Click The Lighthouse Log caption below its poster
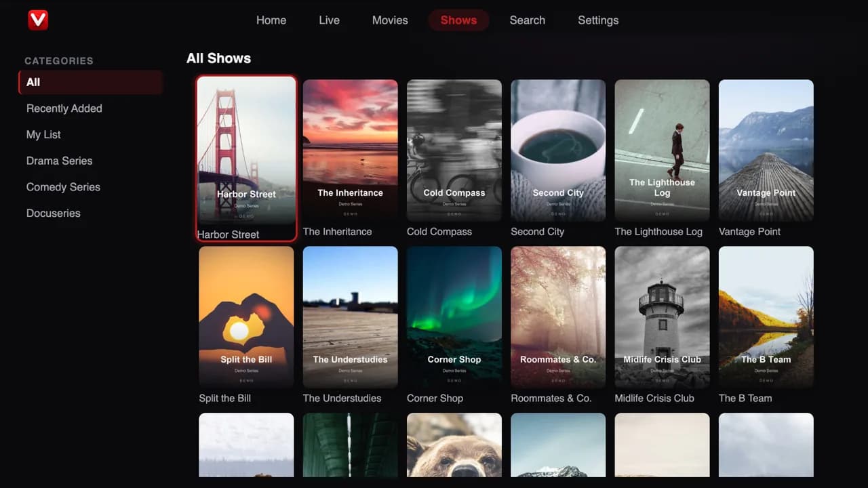868x488 pixels. pos(658,232)
